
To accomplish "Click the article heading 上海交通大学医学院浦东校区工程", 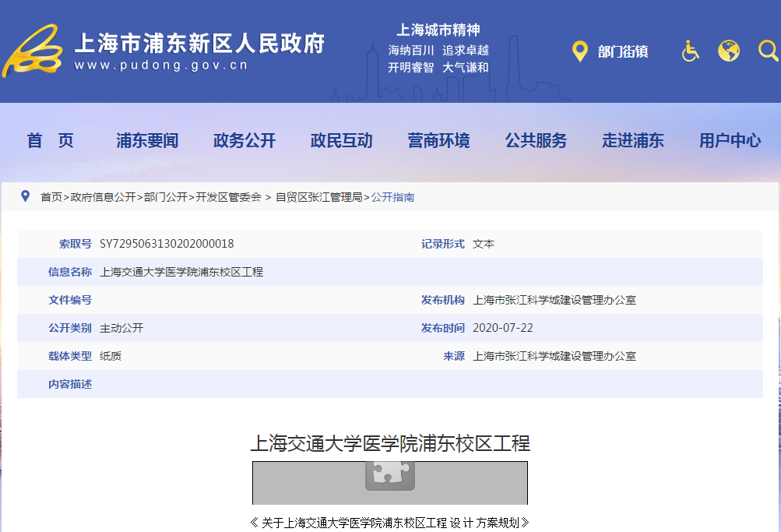I will coord(390,443).
